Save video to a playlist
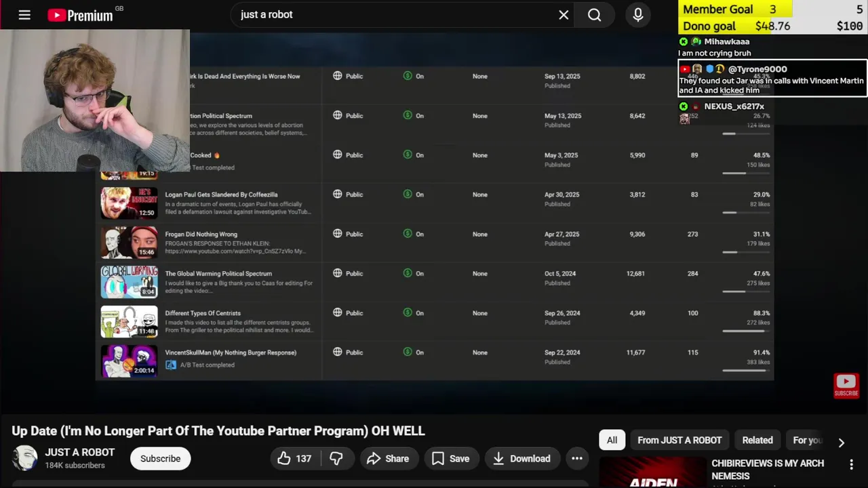Screen dimensions: 868x488 click(451, 459)
